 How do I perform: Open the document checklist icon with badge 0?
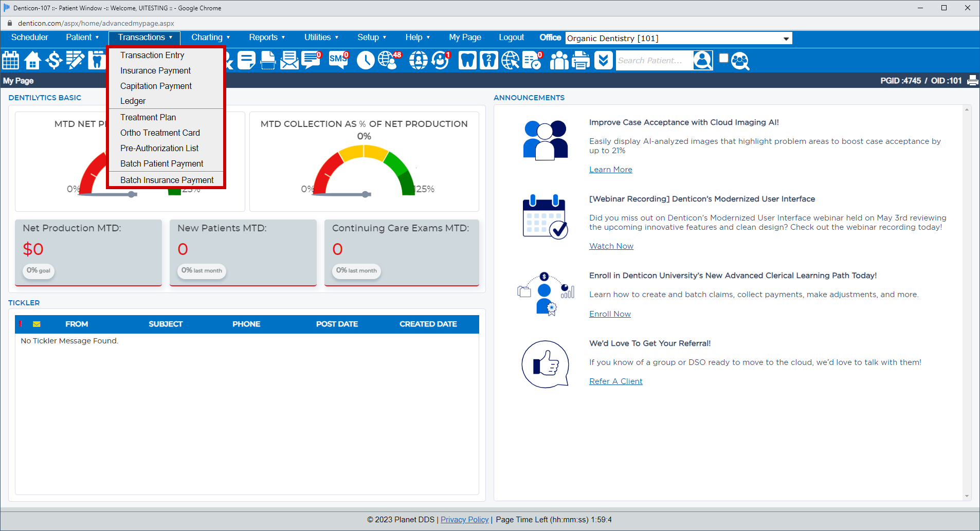pyautogui.click(x=533, y=60)
